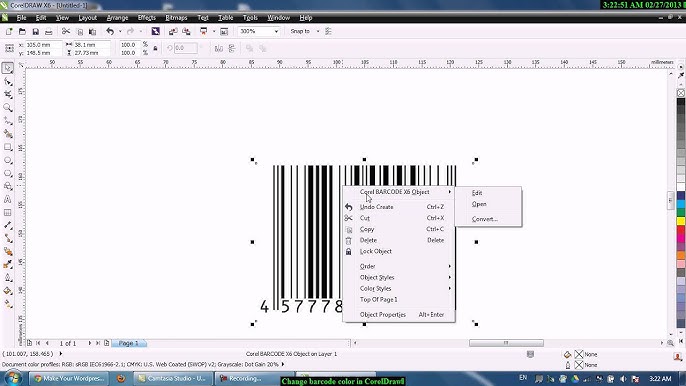Toggle the lock ratio padlock

tap(155, 48)
